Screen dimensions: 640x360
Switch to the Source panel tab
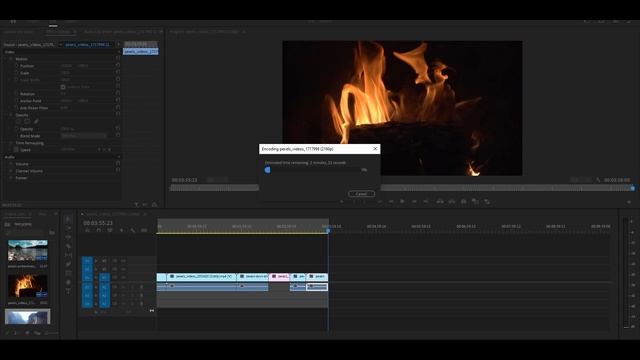17,31
